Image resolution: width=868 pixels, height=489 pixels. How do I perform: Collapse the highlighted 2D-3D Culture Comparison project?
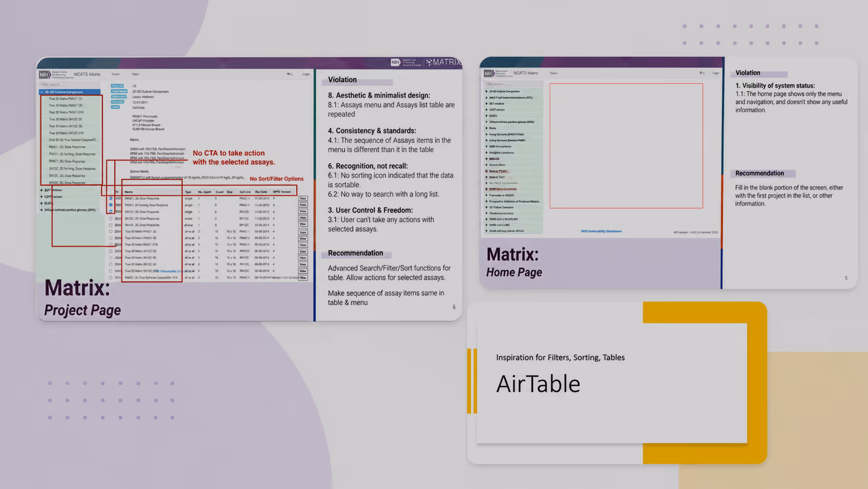42,92
